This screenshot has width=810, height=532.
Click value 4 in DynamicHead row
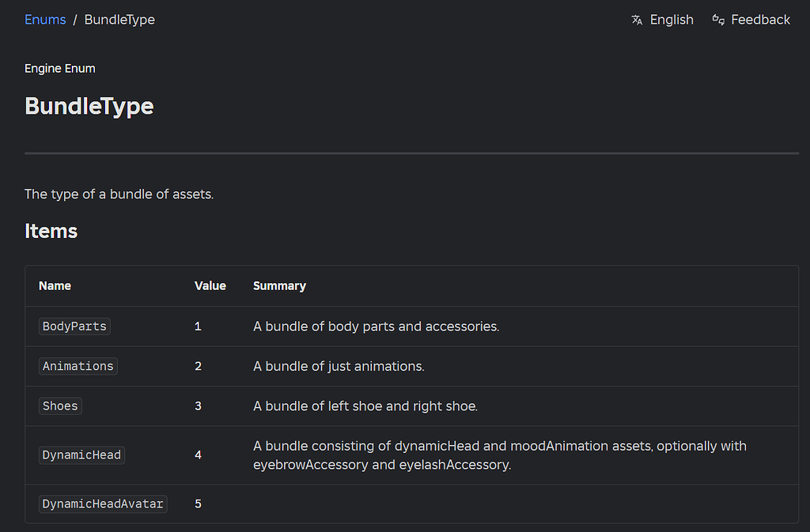(198, 455)
